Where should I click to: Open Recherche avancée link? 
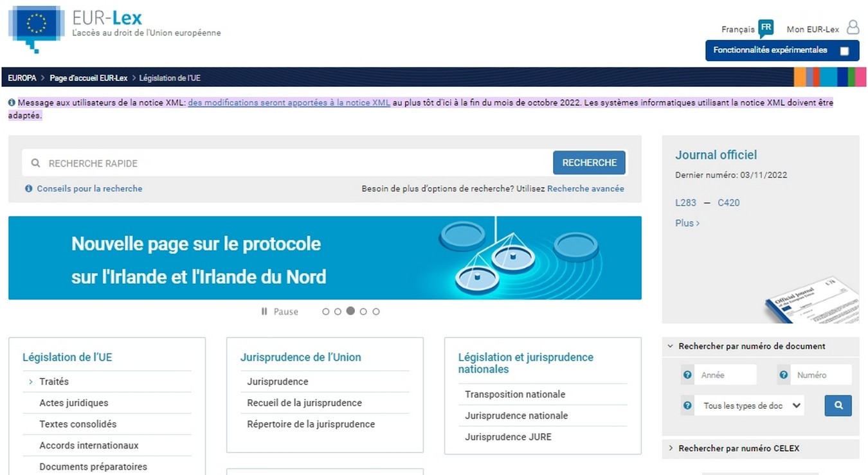(x=586, y=189)
